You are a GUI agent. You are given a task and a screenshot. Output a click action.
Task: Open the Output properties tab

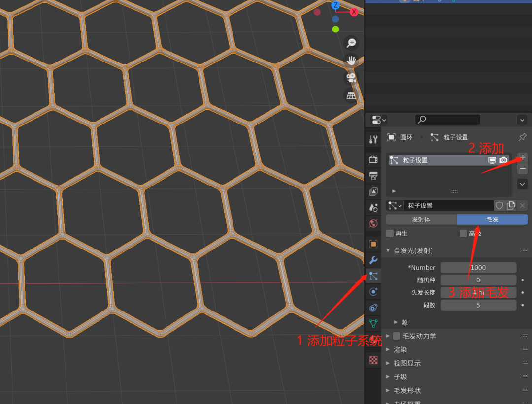(x=373, y=176)
